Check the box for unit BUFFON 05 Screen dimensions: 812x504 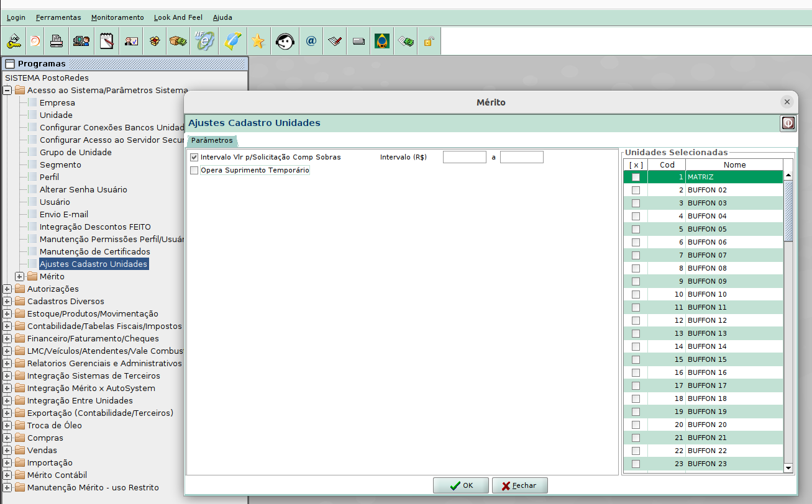pos(636,229)
